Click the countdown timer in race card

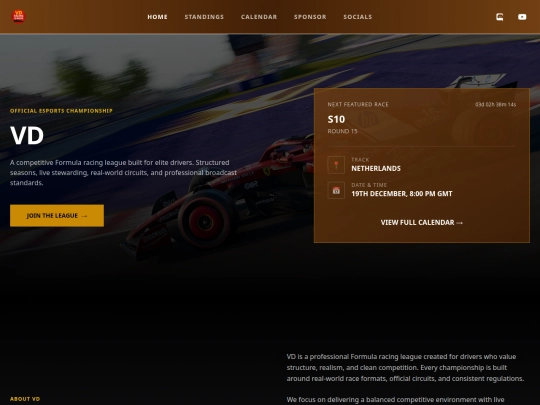pyautogui.click(x=496, y=104)
